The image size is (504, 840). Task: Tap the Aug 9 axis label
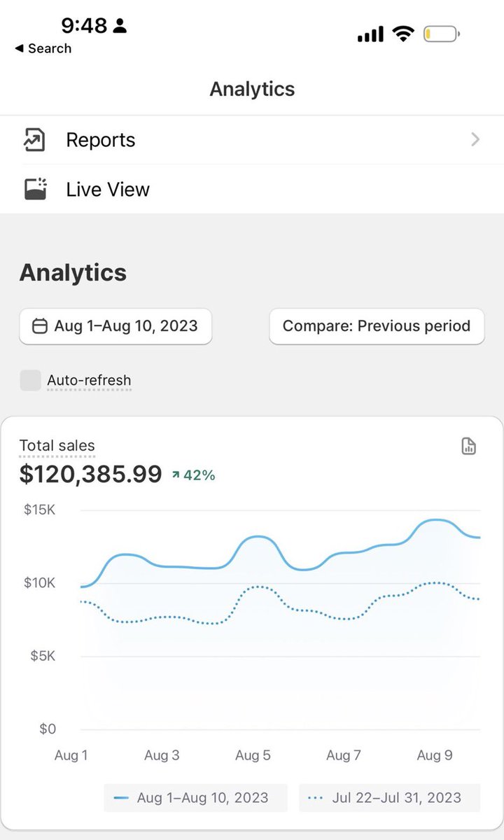pyautogui.click(x=435, y=755)
